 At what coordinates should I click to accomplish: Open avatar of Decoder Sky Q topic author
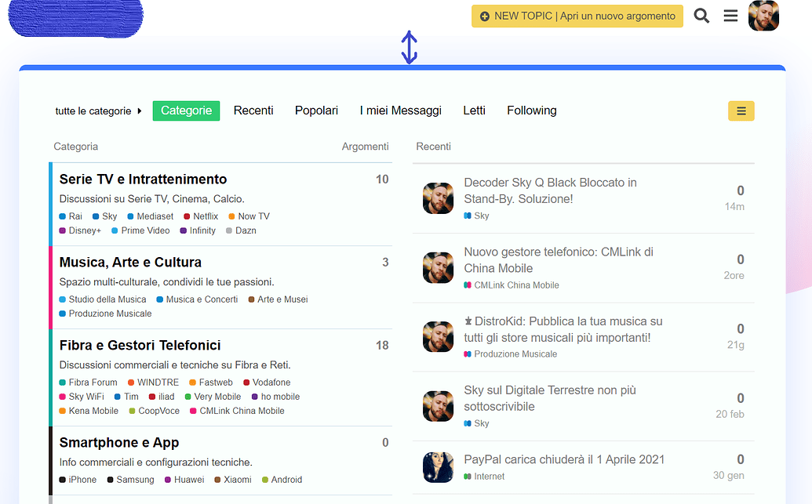(x=438, y=198)
